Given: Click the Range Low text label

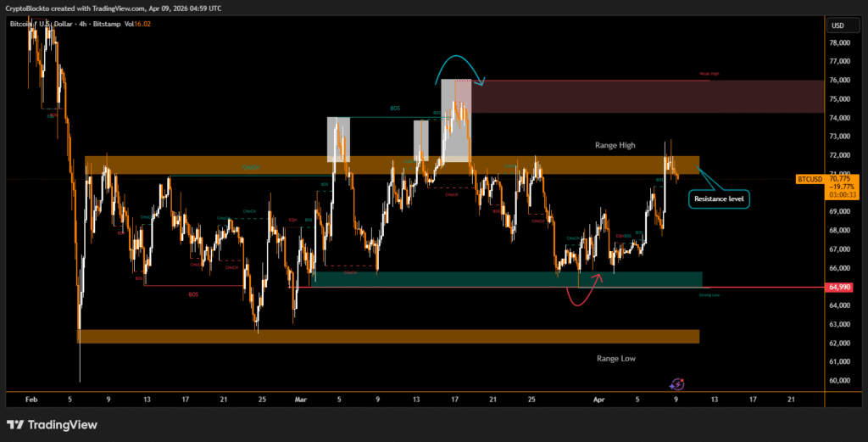Looking at the screenshot, I should [615, 358].
